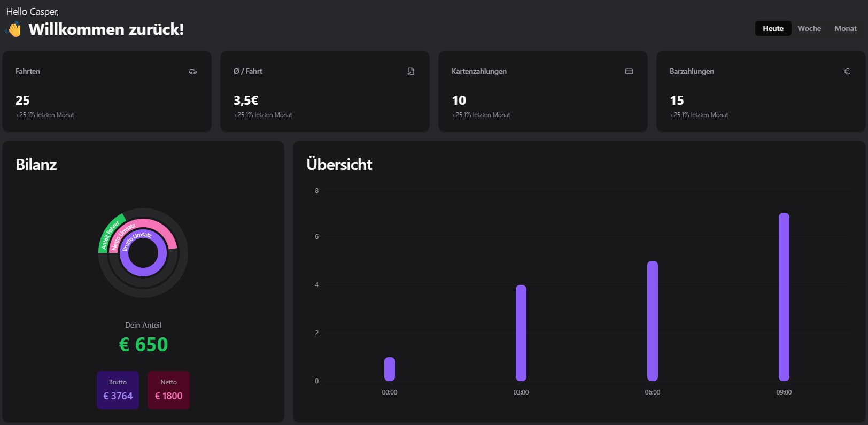The image size is (868, 425).
Task: Select the tallest bar at 09:00
Action: tap(784, 297)
